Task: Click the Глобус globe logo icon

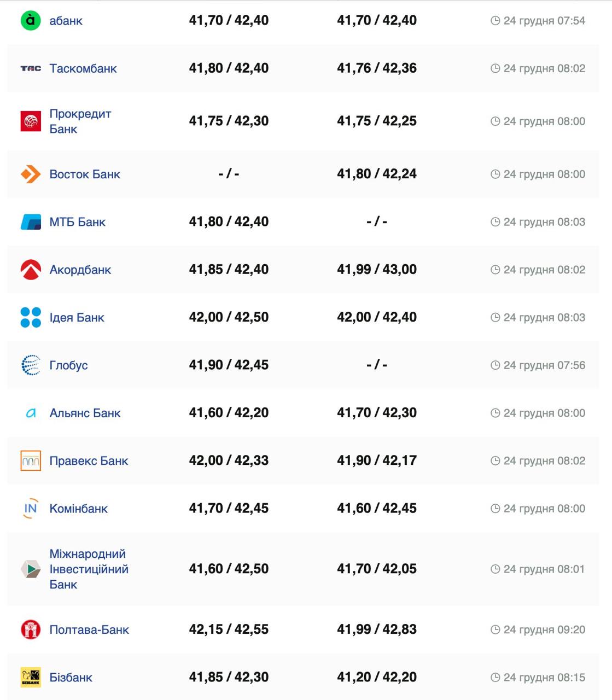Action: coord(31,365)
